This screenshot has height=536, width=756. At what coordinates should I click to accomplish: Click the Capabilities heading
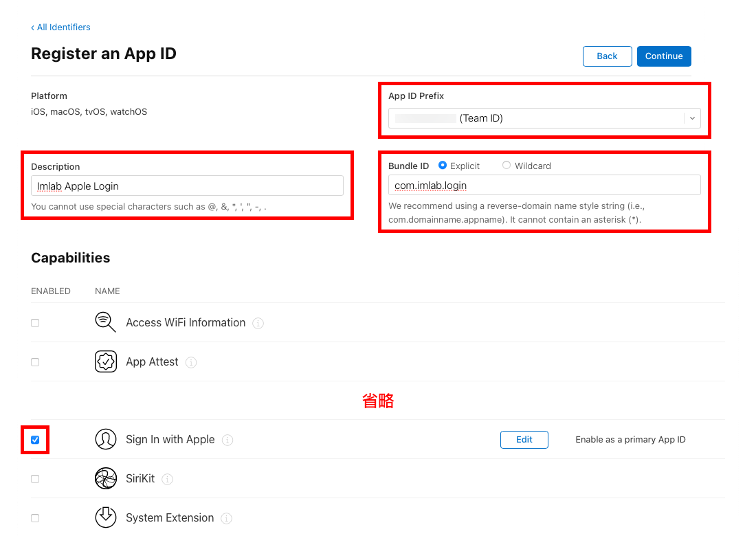coord(70,258)
